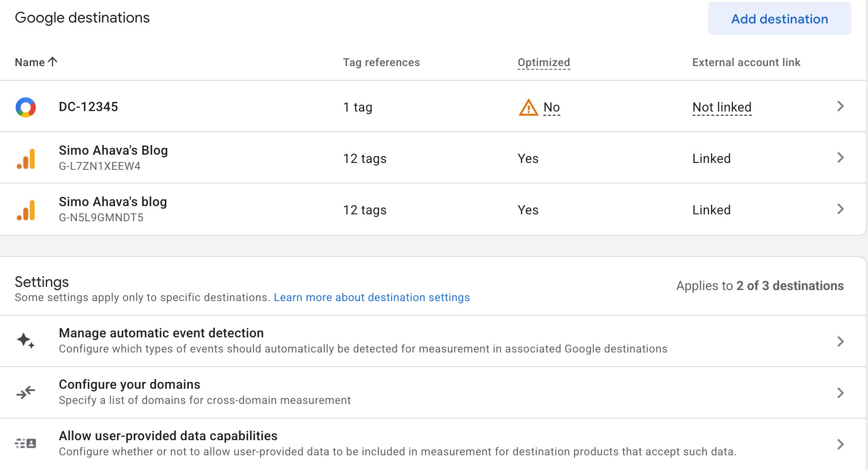This screenshot has width=868, height=470.
Task: Select the 'Simo Ahava's blog' lowercase destination name
Action: [113, 202]
